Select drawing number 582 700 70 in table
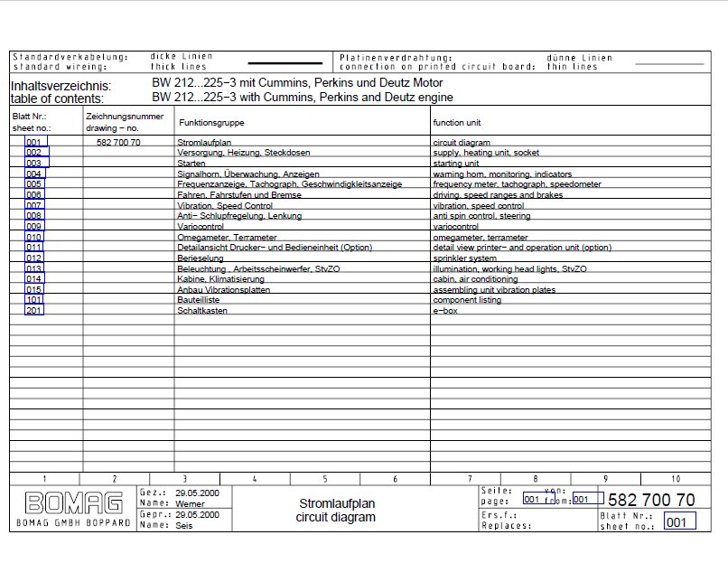The width and height of the screenshot is (728, 563). 118,142
